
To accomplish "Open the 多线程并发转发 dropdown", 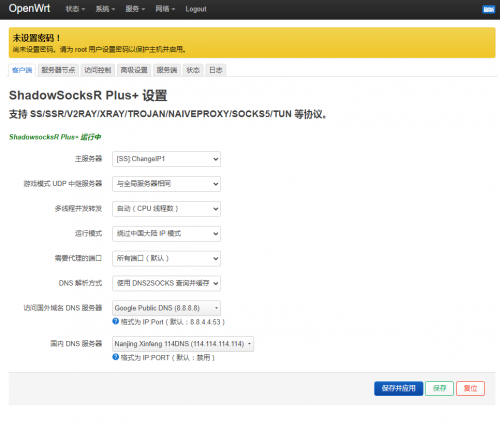I will tap(166, 209).
